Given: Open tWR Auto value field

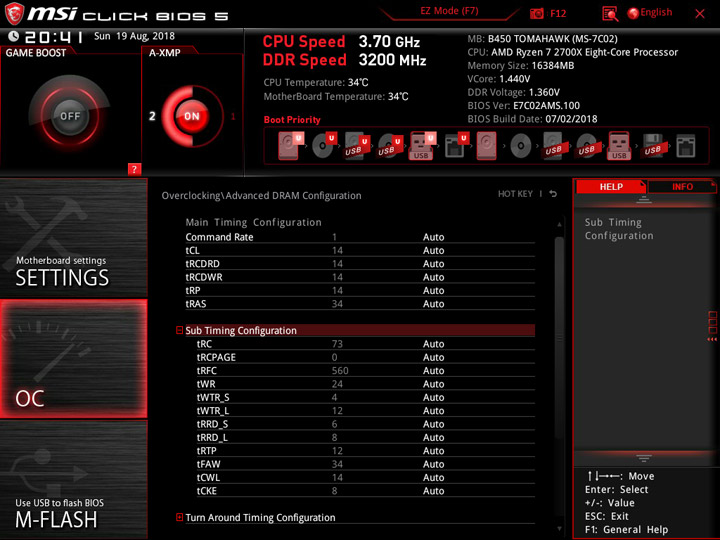Looking at the screenshot, I should click(433, 384).
